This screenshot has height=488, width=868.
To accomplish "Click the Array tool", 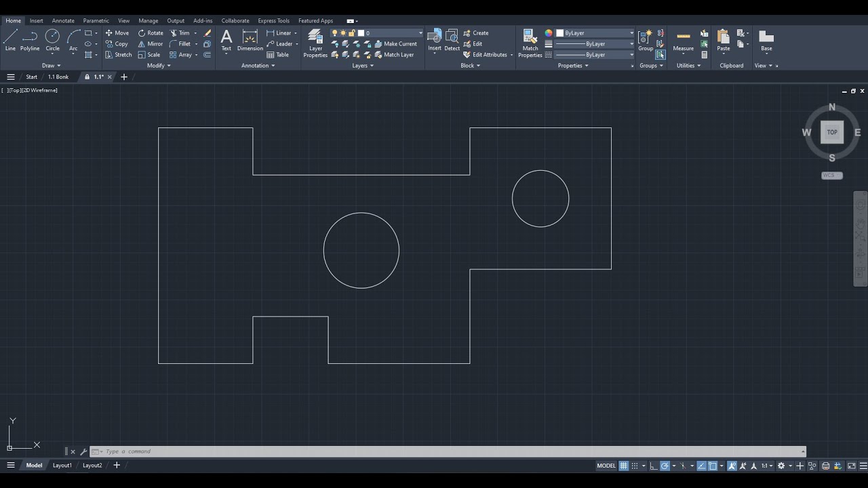I will pos(180,55).
